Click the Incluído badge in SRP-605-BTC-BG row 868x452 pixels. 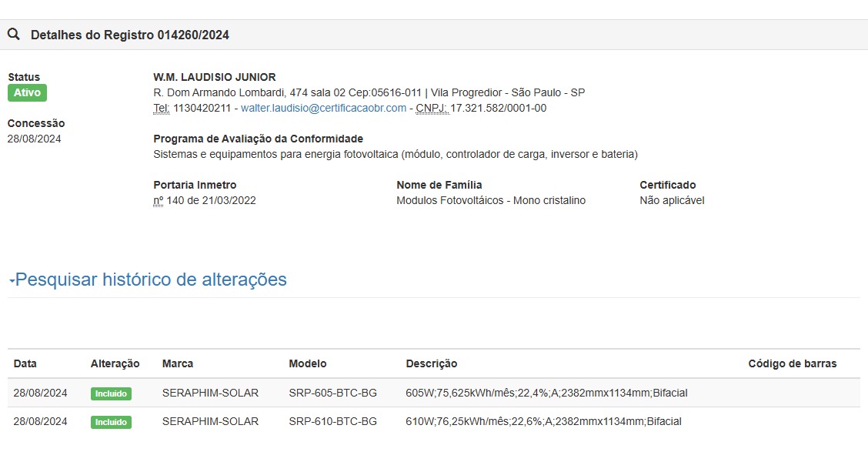tap(111, 393)
